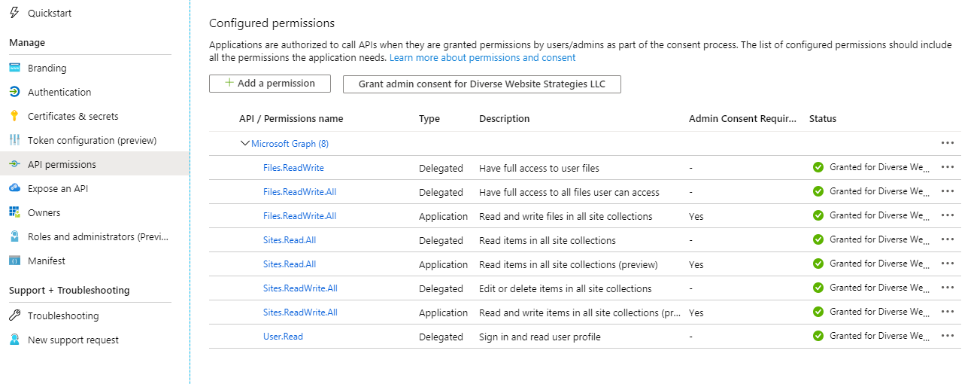Click 'Have full access to user files' text

coord(539,168)
